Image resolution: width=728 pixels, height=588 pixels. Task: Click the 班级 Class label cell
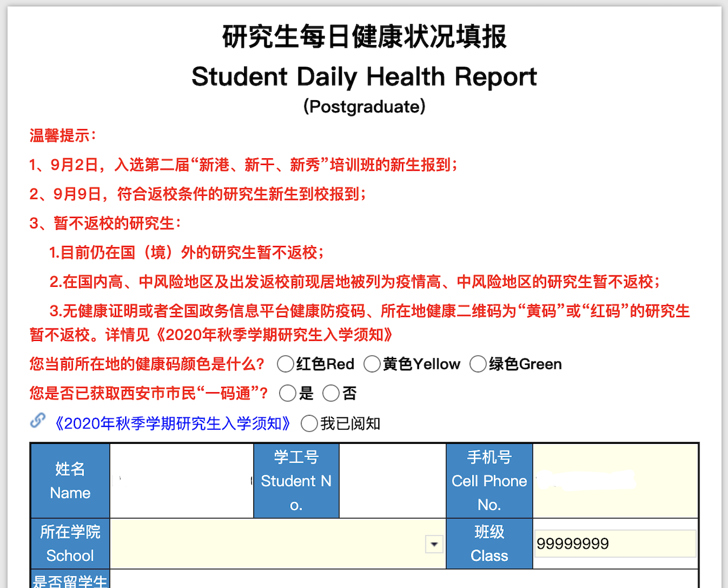tap(489, 544)
